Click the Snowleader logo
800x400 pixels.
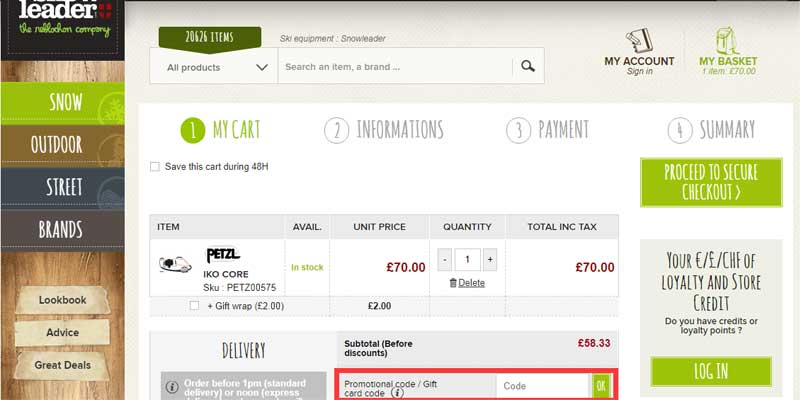click(x=64, y=18)
